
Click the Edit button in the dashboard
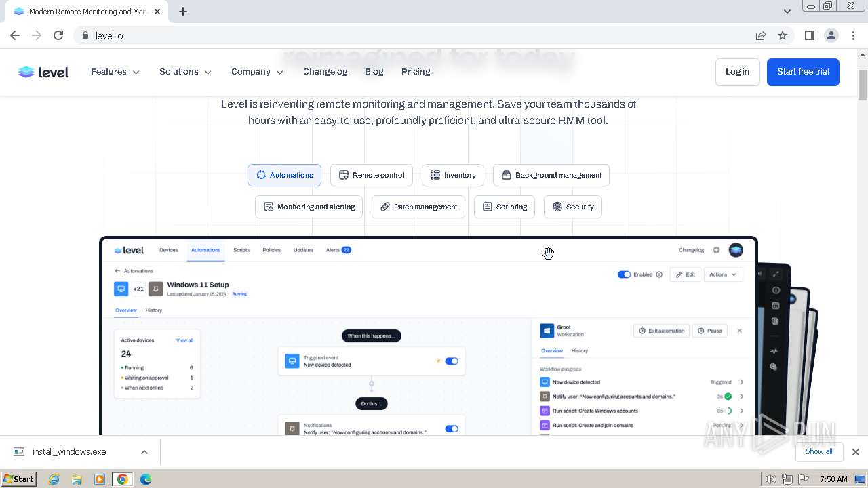click(685, 274)
